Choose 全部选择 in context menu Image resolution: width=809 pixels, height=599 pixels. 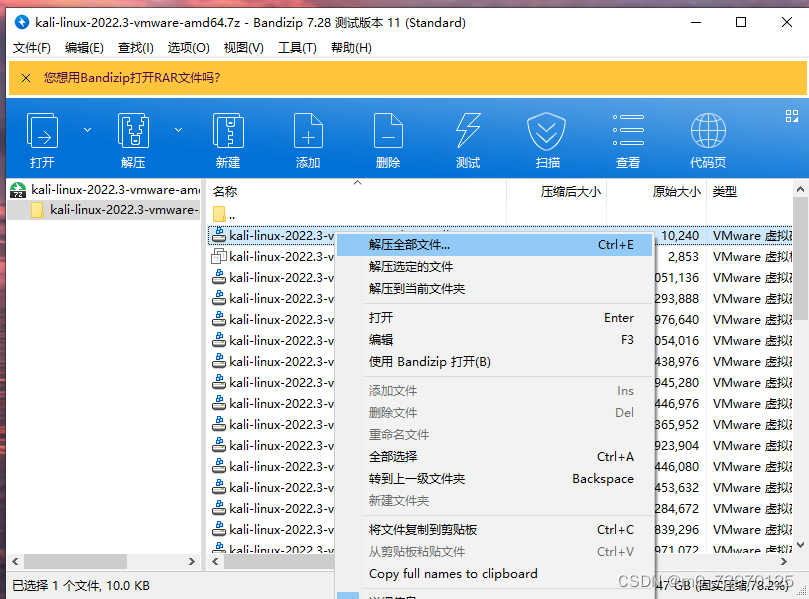click(x=494, y=457)
